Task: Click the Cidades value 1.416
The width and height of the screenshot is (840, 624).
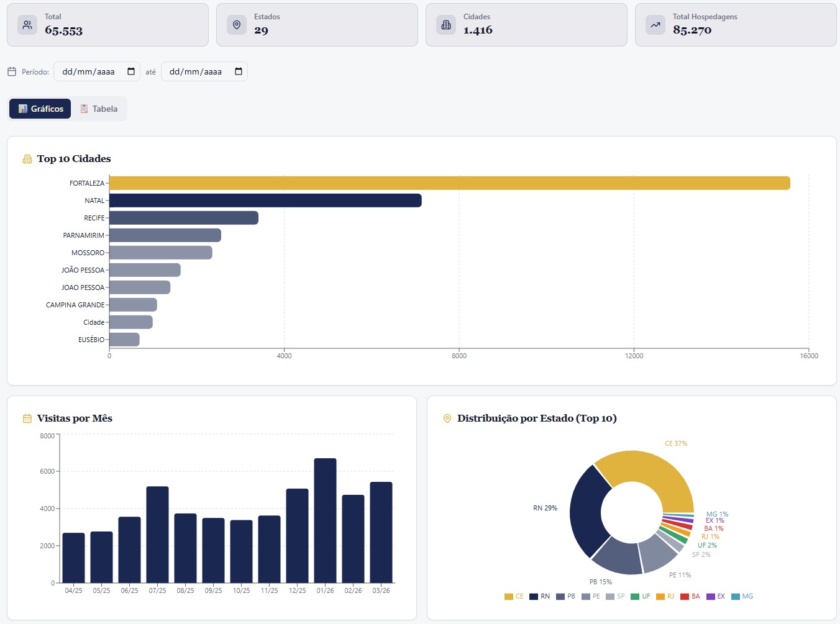Action: click(478, 30)
